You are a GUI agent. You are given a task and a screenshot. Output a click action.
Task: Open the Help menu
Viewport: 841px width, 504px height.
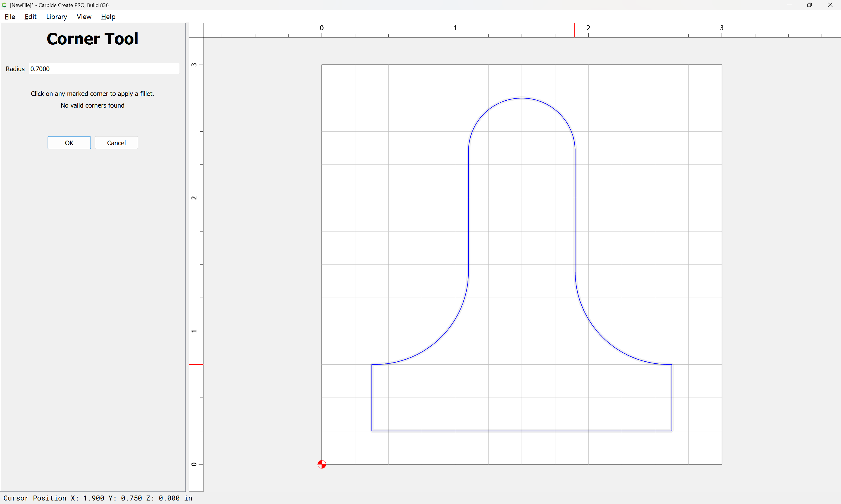108,17
